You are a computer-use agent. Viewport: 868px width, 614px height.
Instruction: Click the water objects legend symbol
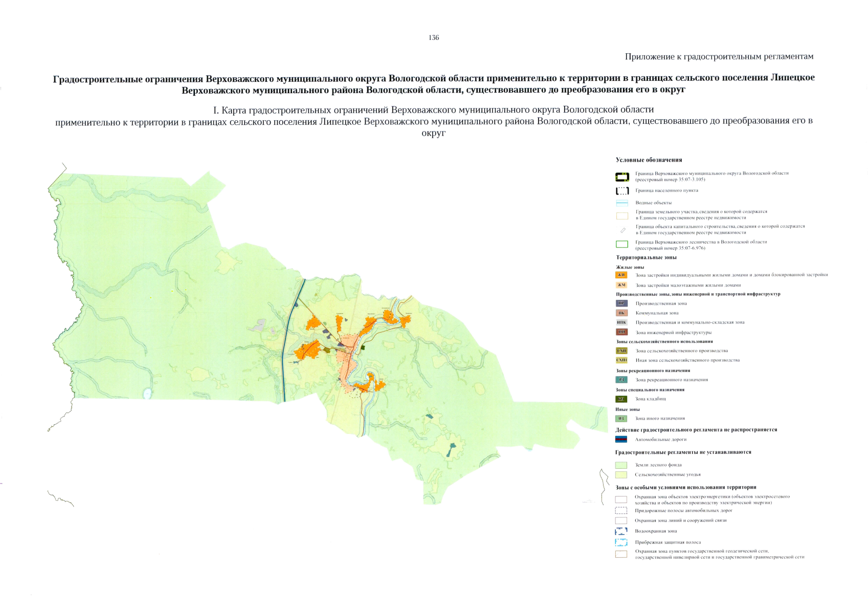621,203
